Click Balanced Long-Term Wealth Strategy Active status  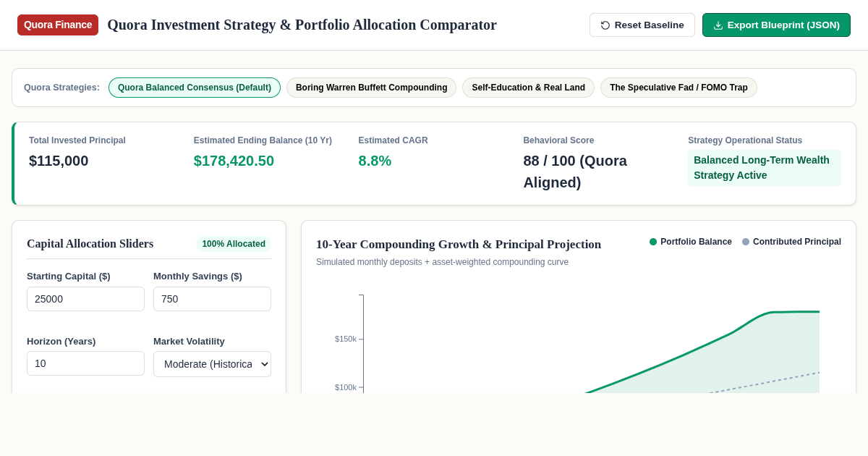point(764,168)
